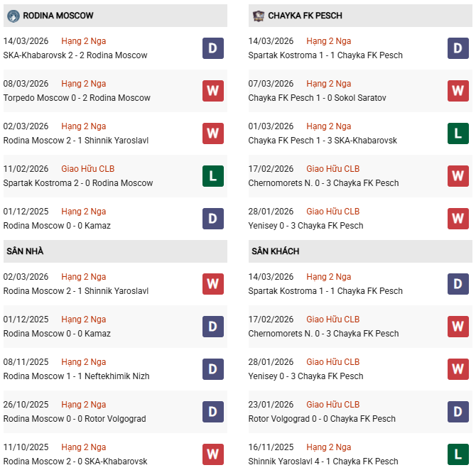The height and width of the screenshot is (475, 476).
Task: Click draw badge for Rodina Moscow 1-1 Neftekhimik
Action: (213, 369)
